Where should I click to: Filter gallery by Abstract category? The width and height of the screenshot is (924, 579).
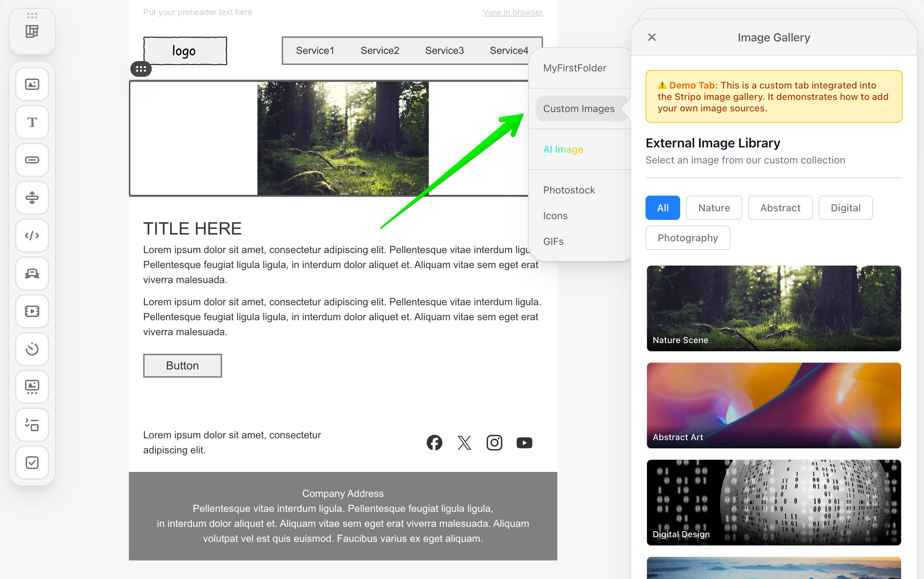tap(780, 208)
